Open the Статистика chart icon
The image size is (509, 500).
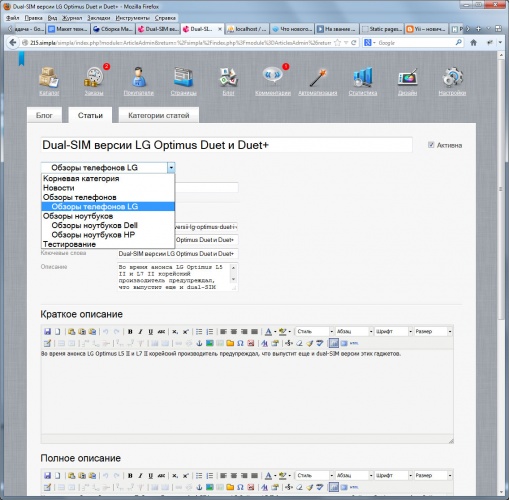pos(363,77)
